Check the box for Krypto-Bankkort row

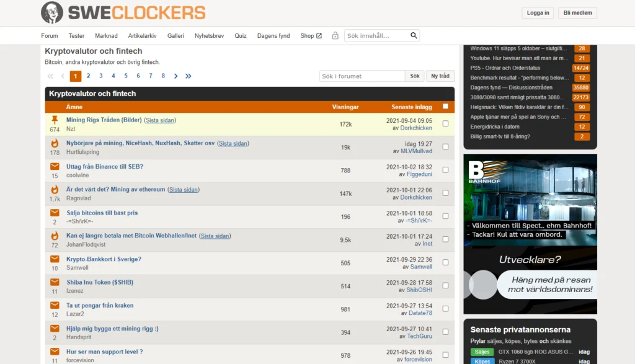(x=445, y=262)
